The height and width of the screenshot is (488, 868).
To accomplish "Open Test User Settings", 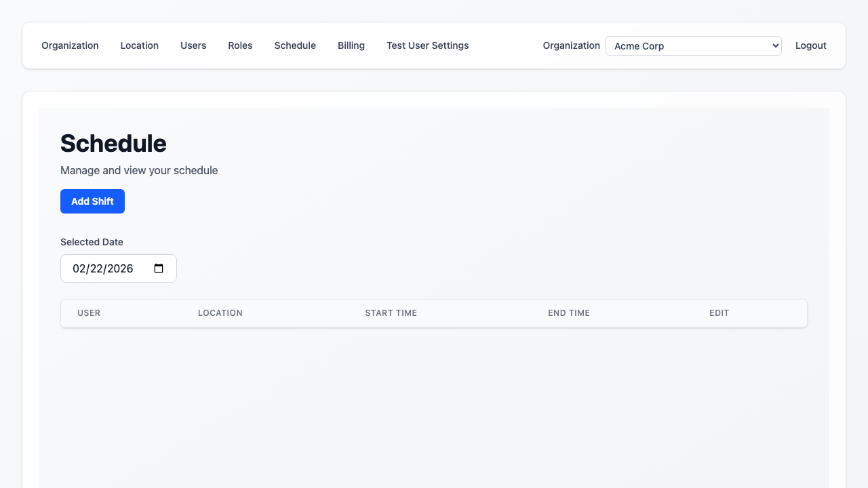I will point(427,45).
